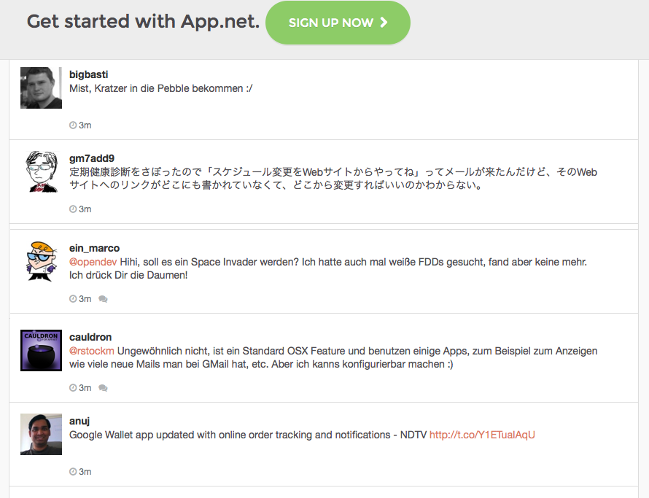Open the gm7add9 username link
Viewport: 649px width, 498px height.
pyautogui.click(x=91, y=159)
